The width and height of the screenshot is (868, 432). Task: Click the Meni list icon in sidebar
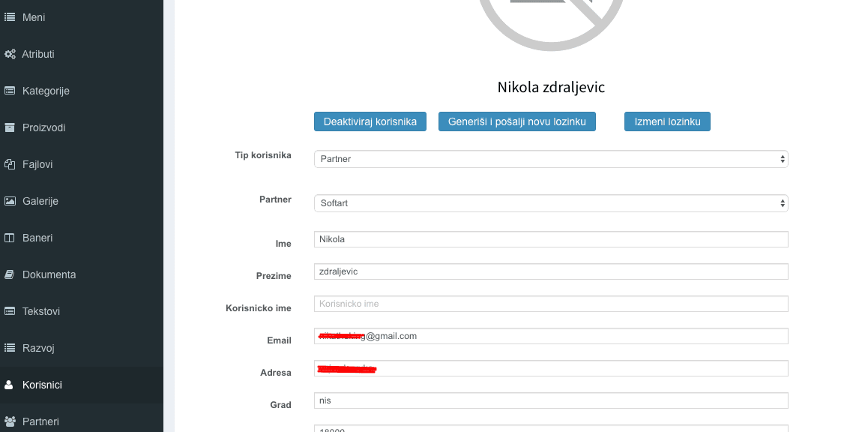[10, 17]
